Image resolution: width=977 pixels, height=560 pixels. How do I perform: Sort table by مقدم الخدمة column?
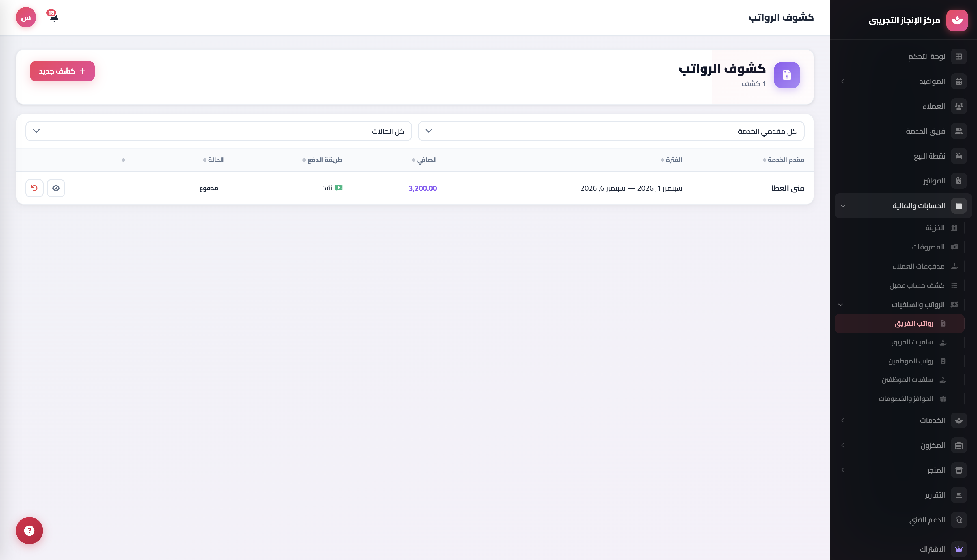(x=783, y=160)
